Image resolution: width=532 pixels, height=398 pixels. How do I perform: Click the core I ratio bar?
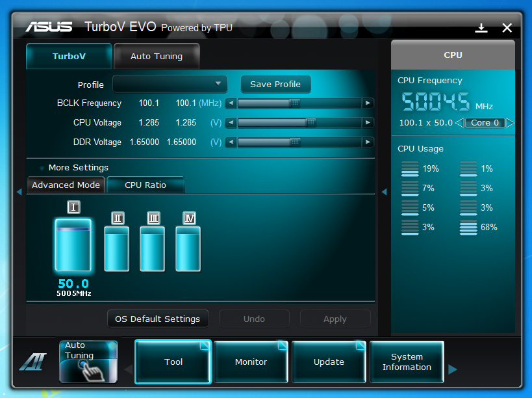[x=73, y=245]
